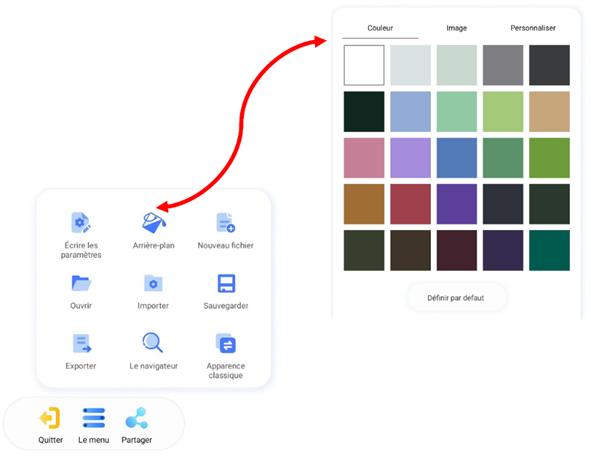Switch to the Couleur tab
The height and width of the screenshot is (458, 591).
(380, 28)
